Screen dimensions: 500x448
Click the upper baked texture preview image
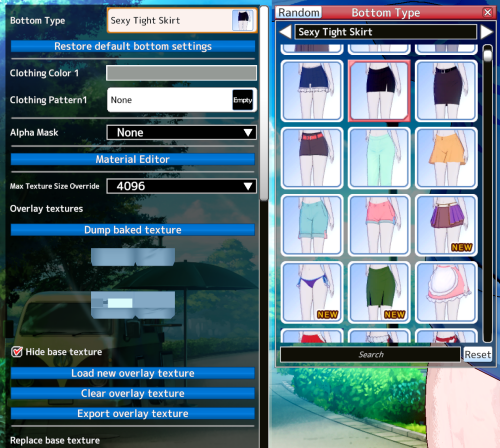133,257
